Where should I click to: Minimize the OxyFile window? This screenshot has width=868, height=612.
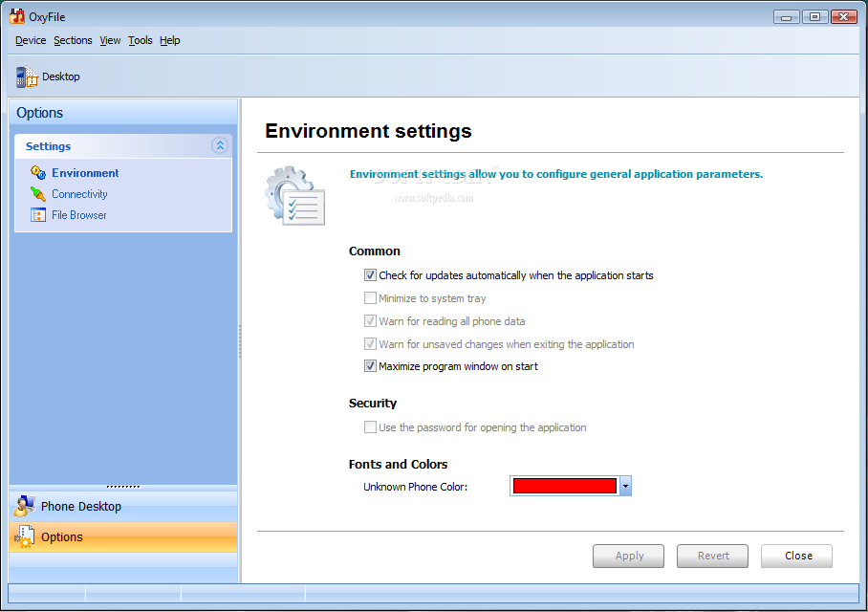pos(786,16)
